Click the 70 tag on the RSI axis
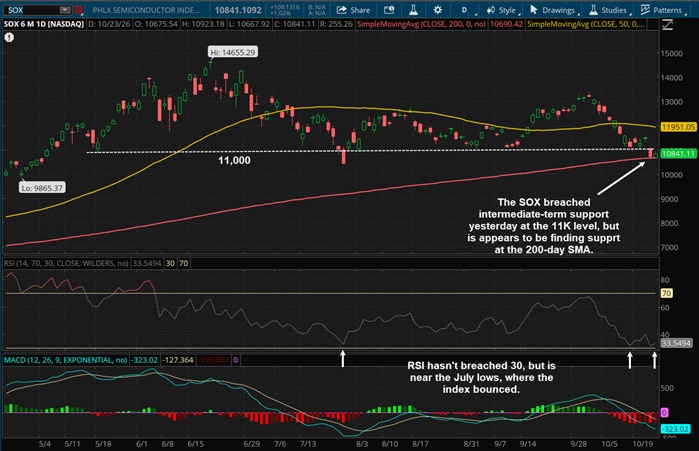699x451 pixels. coord(666,293)
